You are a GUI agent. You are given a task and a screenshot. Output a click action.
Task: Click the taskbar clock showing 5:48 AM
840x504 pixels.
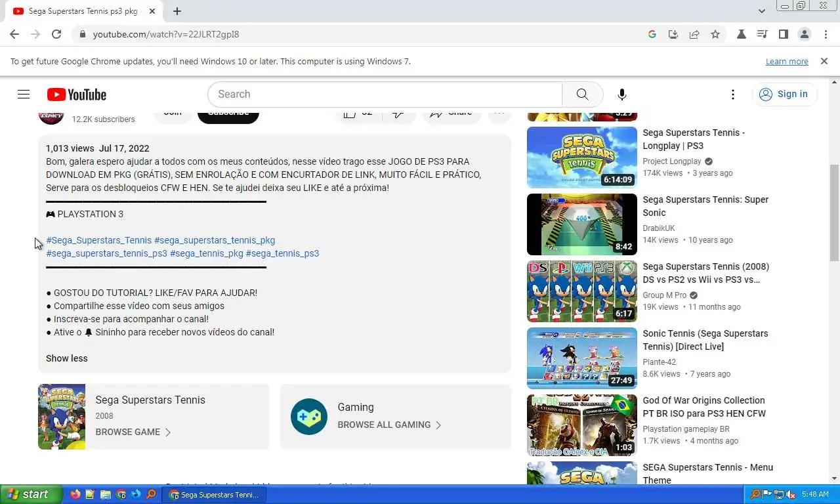[815, 494]
